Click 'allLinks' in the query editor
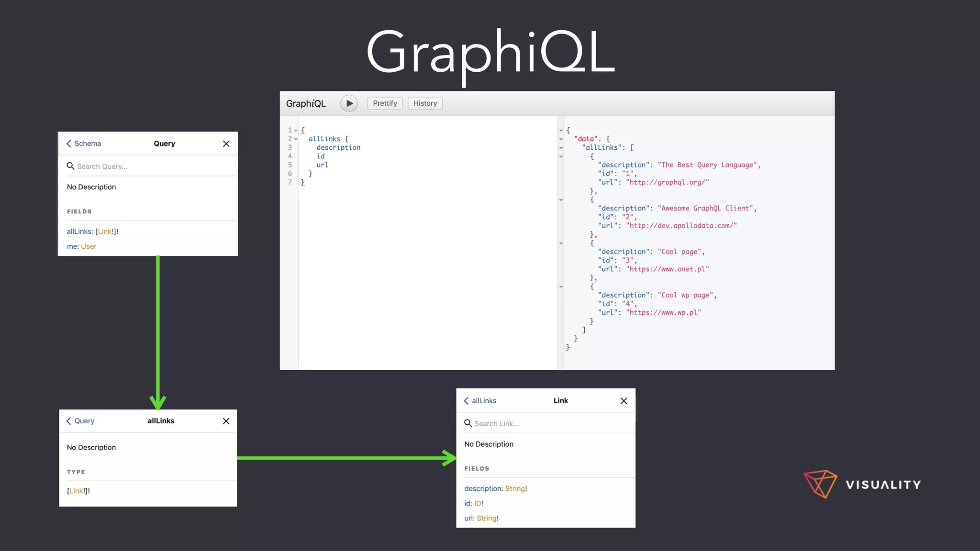Viewport: 980px width, 551px height. coord(324,139)
